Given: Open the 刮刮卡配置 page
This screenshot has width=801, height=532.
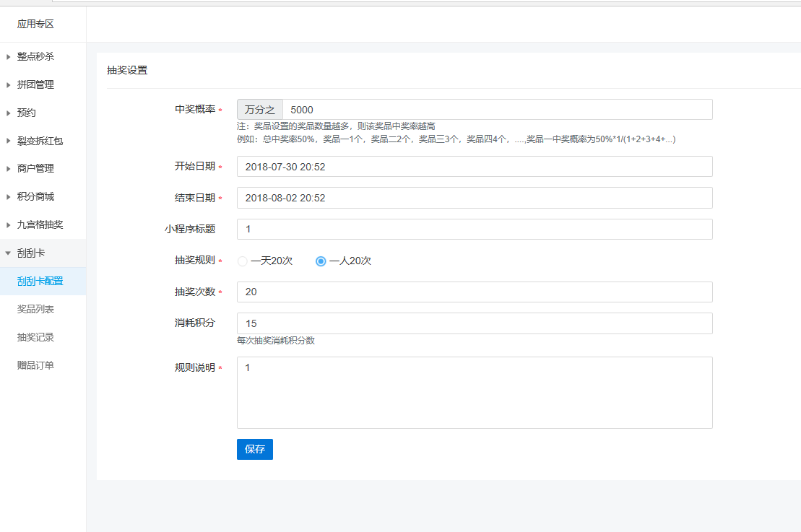Looking at the screenshot, I should pos(40,282).
